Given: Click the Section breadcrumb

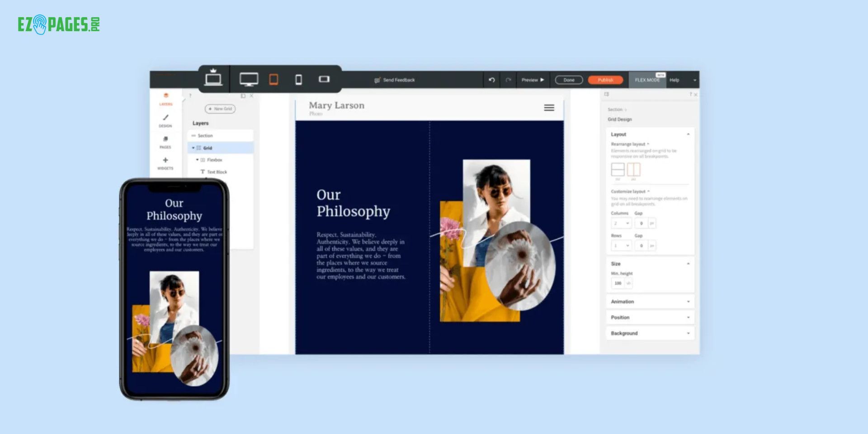Looking at the screenshot, I should click(x=615, y=110).
